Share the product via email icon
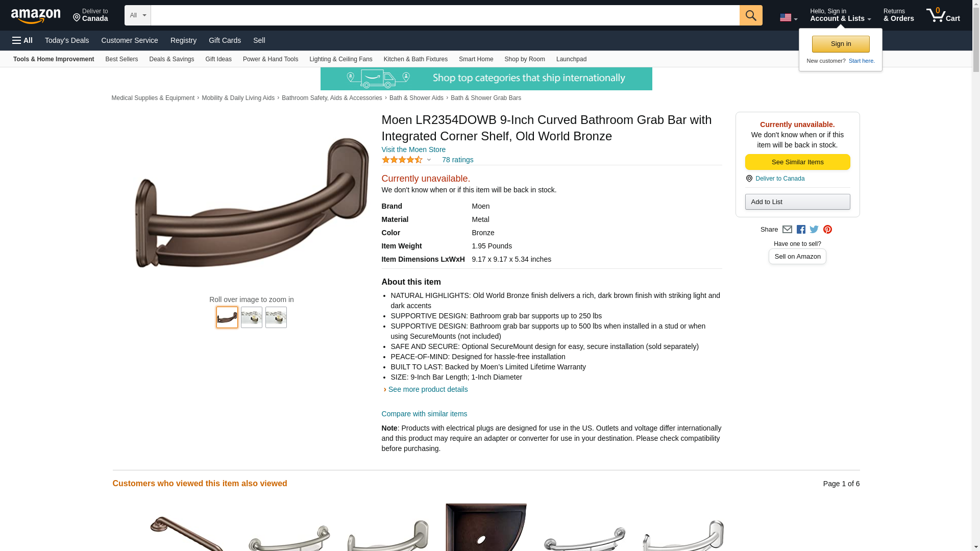980x551 pixels. (x=787, y=230)
